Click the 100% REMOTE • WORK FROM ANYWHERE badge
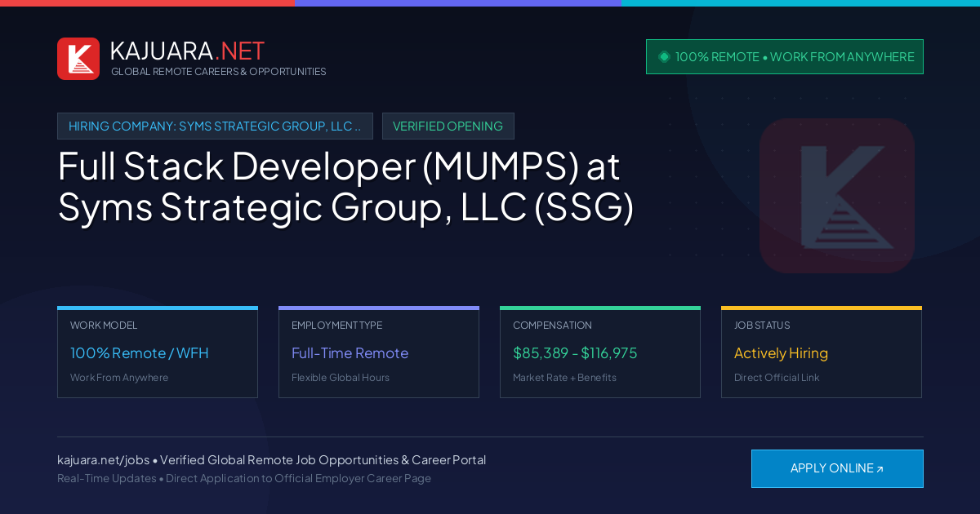This screenshot has height=514, width=980. click(x=785, y=56)
